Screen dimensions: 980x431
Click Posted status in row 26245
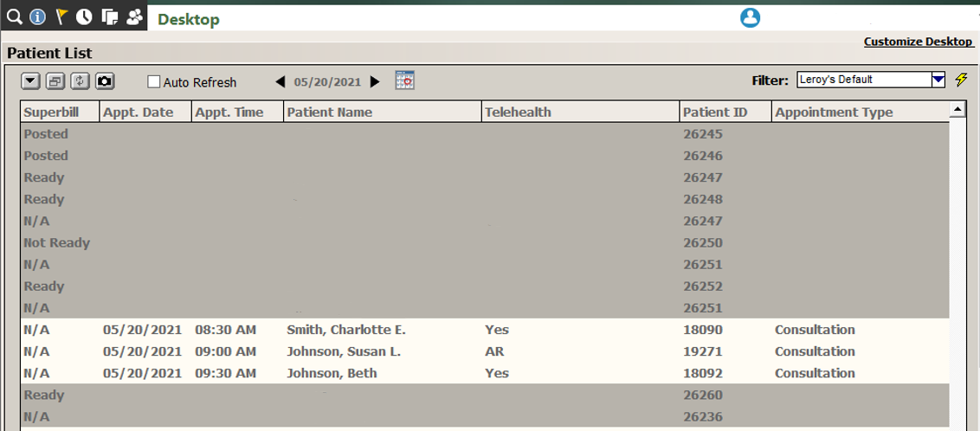pyautogui.click(x=46, y=133)
